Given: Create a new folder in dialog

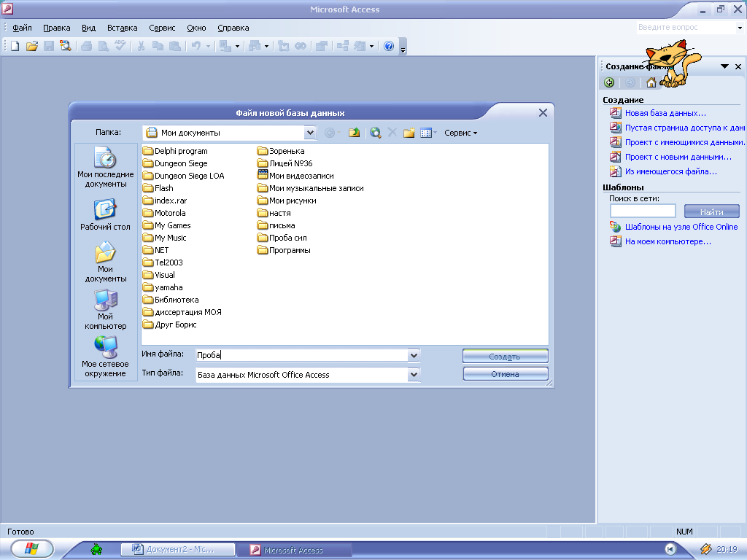Looking at the screenshot, I should coord(409,133).
